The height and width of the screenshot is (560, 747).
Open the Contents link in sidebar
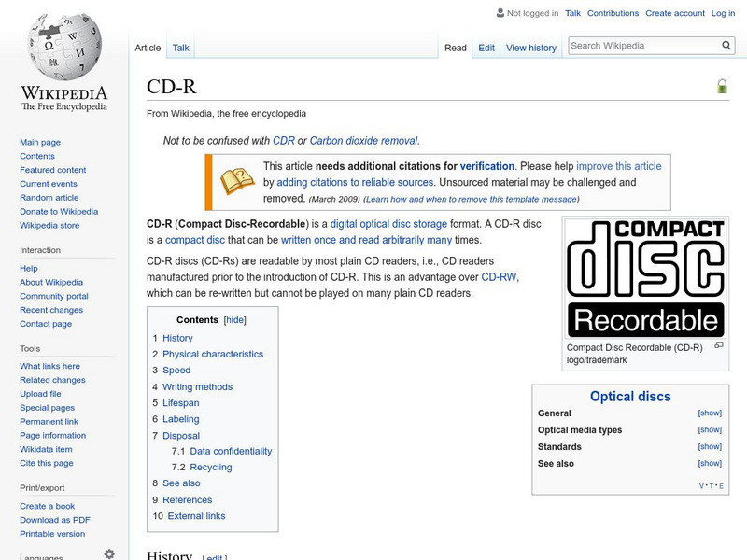(x=37, y=156)
